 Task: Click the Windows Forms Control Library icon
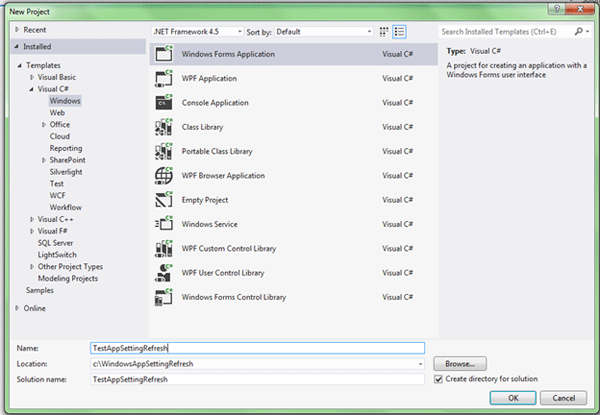[164, 297]
